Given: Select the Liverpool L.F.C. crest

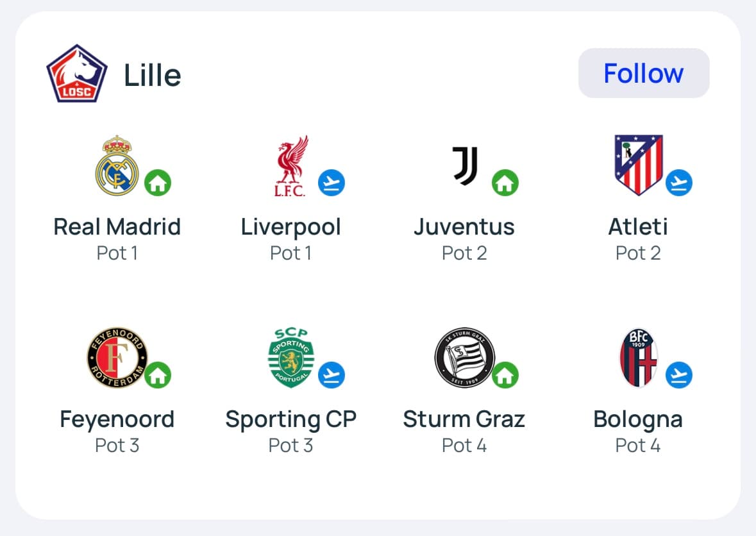Looking at the screenshot, I should pyautogui.click(x=290, y=166).
